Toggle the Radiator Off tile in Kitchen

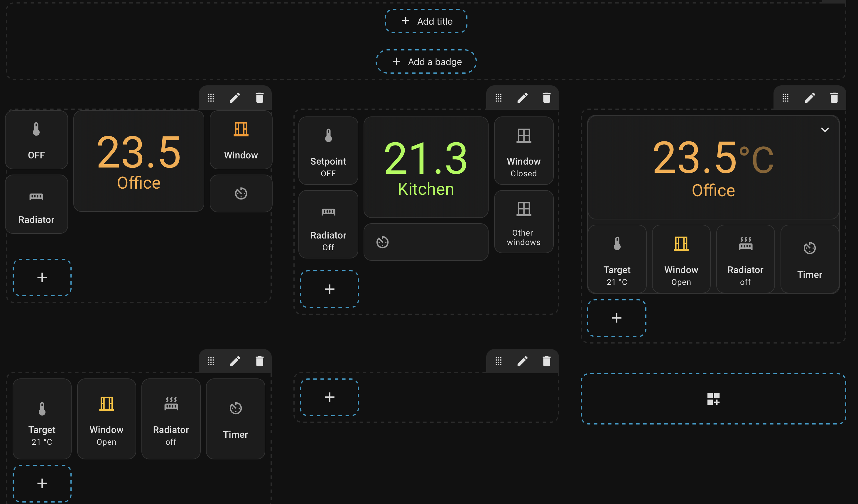pos(328,224)
